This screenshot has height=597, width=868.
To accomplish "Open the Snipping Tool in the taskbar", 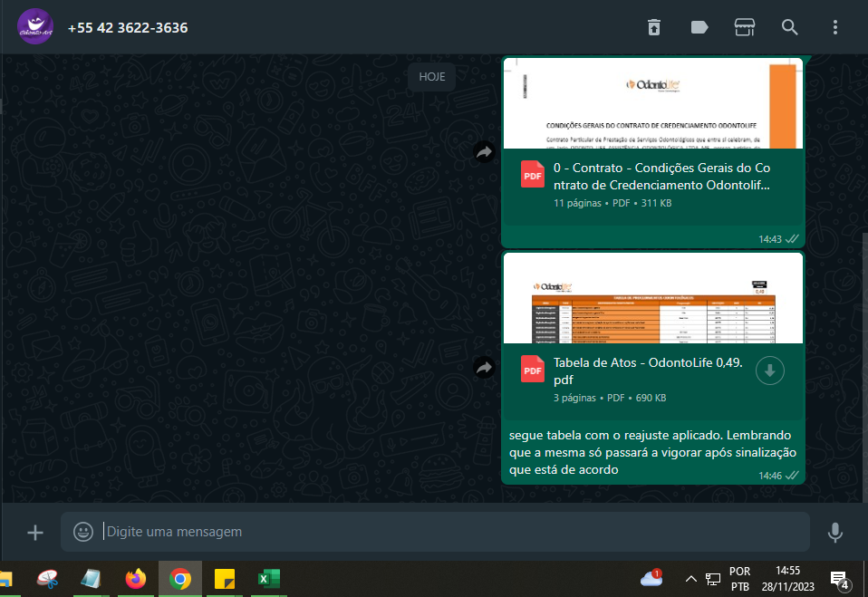I will (48, 579).
